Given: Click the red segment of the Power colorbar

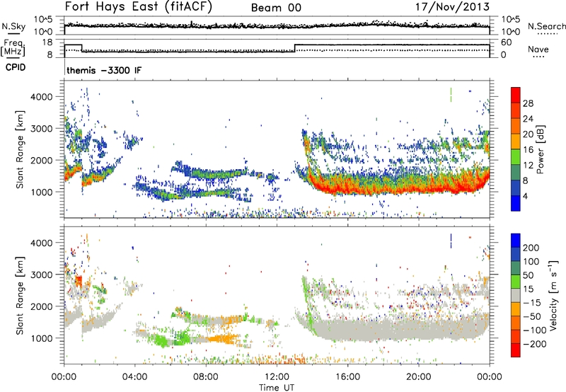Looking at the screenshot, I should 516,95.
